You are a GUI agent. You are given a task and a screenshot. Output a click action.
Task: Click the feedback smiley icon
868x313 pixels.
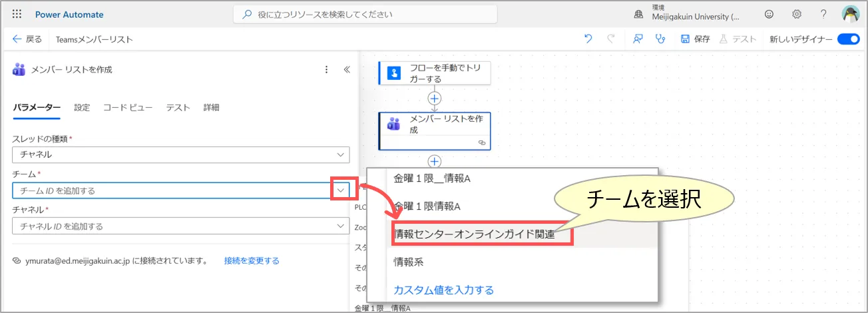tap(769, 14)
